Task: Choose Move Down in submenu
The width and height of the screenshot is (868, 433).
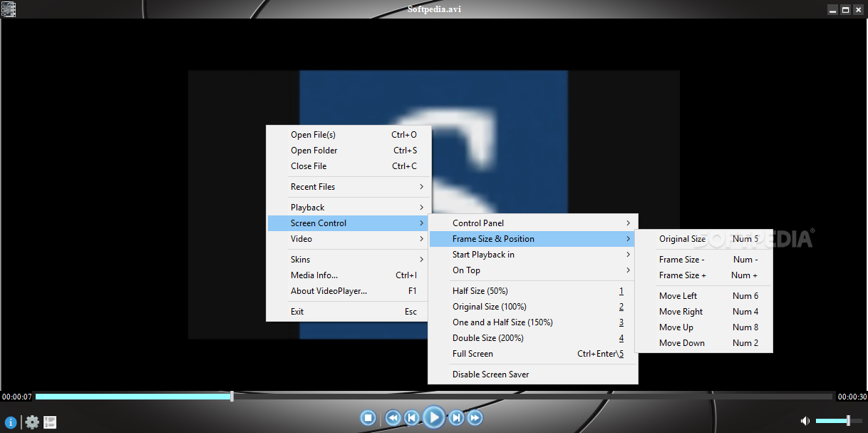Action: click(x=703, y=343)
